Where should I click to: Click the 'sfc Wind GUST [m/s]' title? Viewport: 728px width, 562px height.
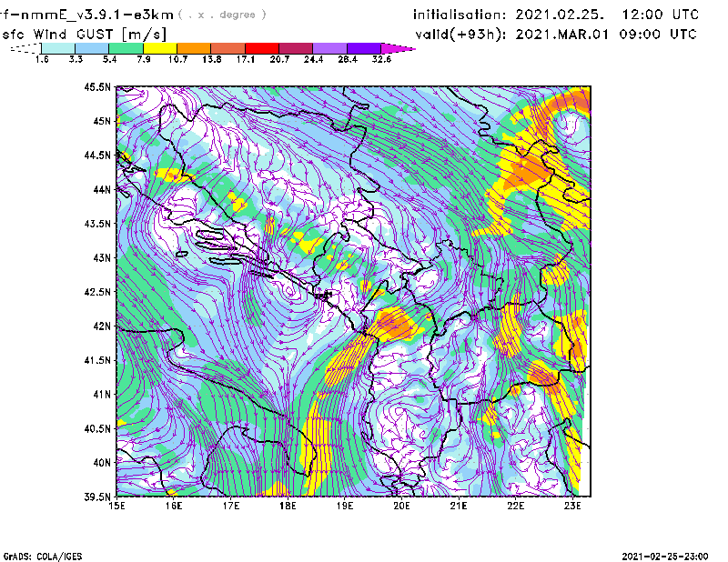click(x=84, y=35)
